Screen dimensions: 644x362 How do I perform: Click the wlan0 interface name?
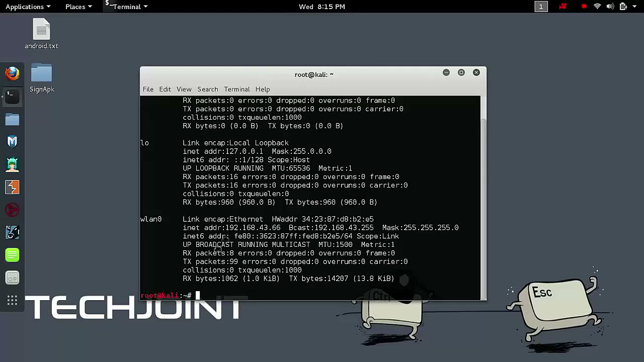tap(151, 219)
